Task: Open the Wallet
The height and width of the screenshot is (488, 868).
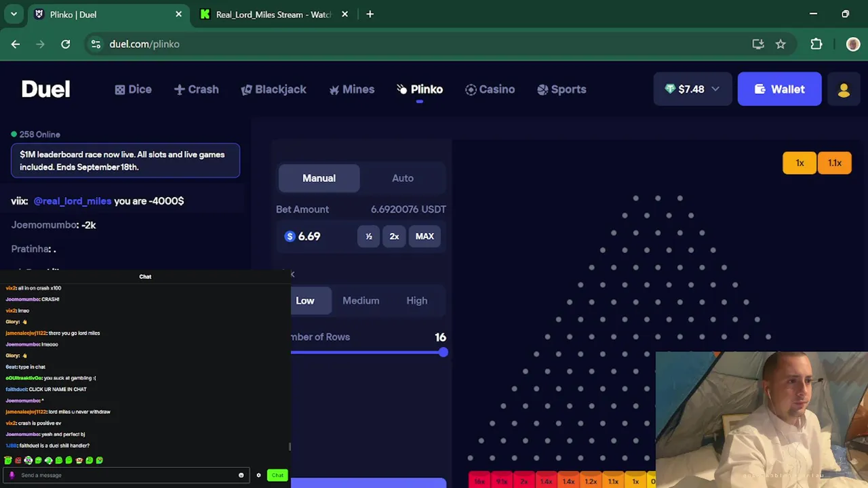Action: (x=779, y=89)
